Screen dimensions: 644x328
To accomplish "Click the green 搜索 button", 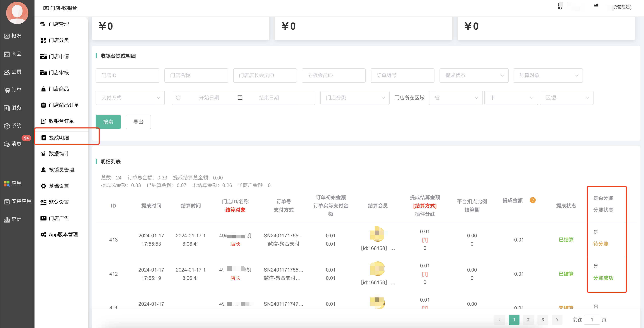I will (x=108, y=122).
